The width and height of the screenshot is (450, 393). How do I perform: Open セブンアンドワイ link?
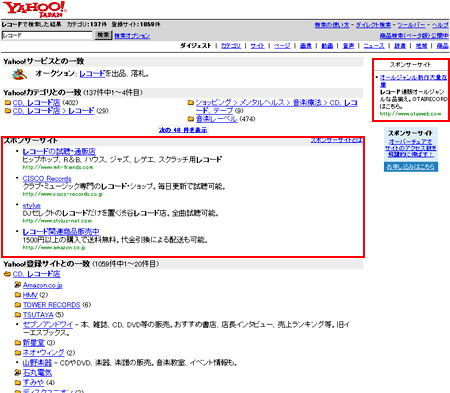[x=48, y=324]
